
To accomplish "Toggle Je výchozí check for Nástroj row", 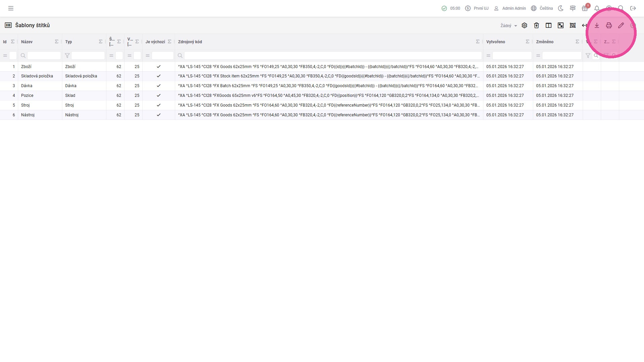I will click(159, 115).
